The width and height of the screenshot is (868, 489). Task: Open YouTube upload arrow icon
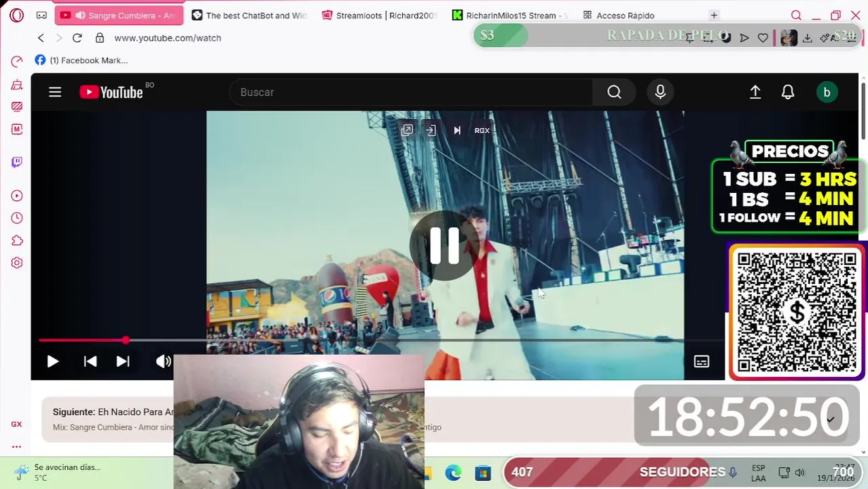[x=755, y=92]
